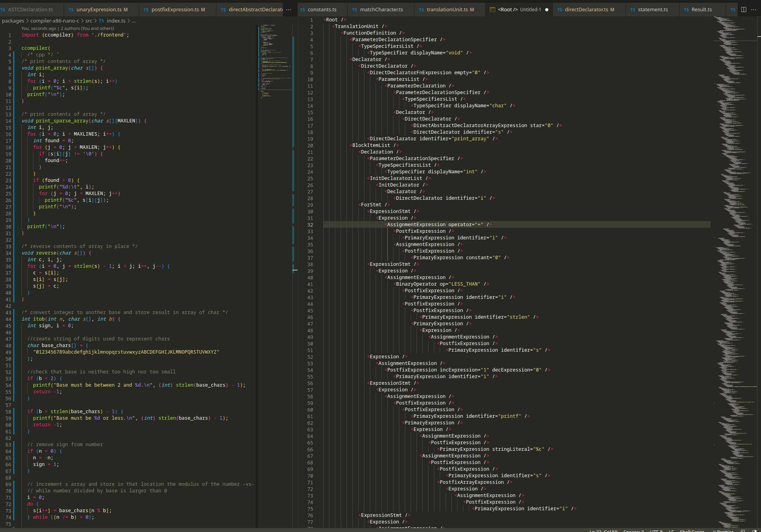The width and height of the screenshot is (761, 532).
Task: Split the right editor group
Action: [744, 9]
